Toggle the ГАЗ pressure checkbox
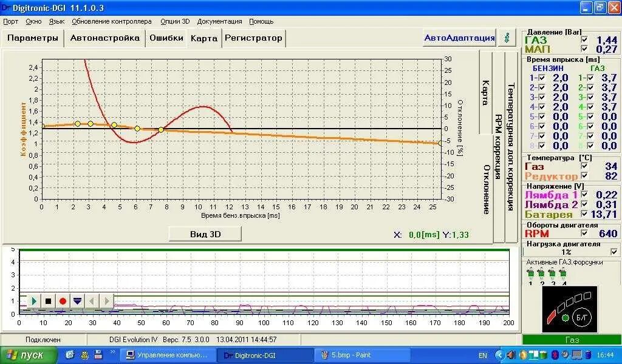This screenshot has height=364, width=622. 584,39
